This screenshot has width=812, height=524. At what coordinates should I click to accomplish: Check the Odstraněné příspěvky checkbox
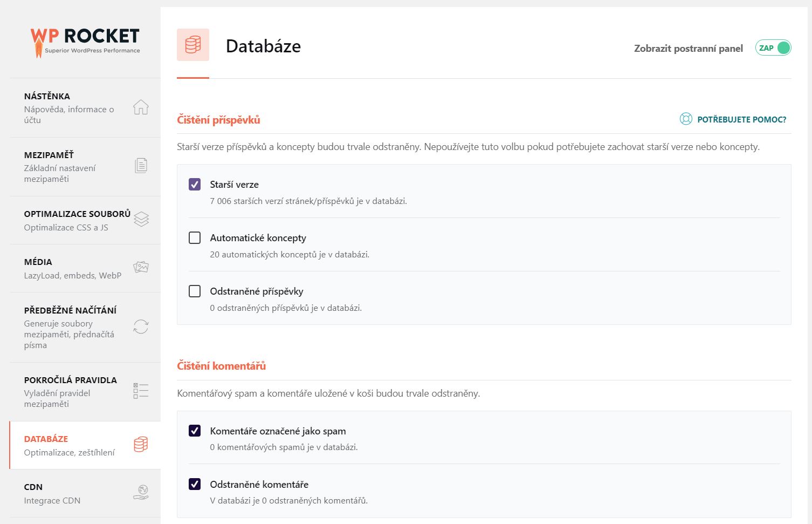pyautogui.click(x=195, y=291)
